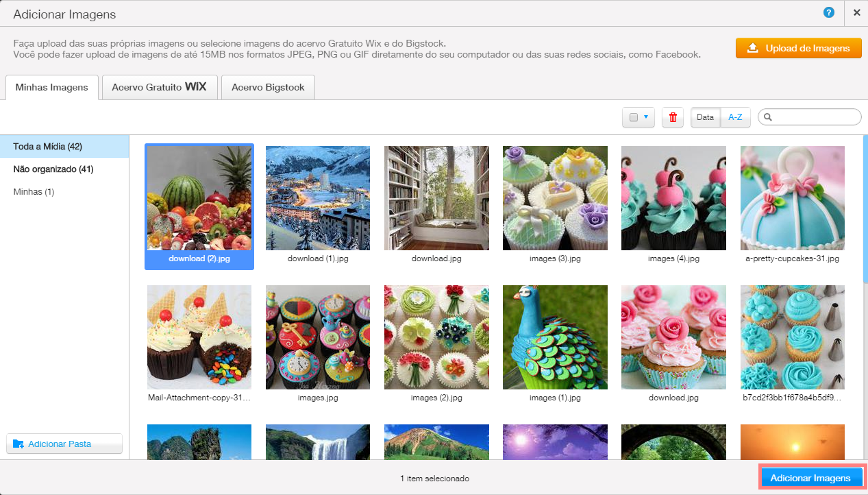Click the a-pretty-cupcakes-31.jpg file name label
The image size is (868, 495).
[793, 259]
